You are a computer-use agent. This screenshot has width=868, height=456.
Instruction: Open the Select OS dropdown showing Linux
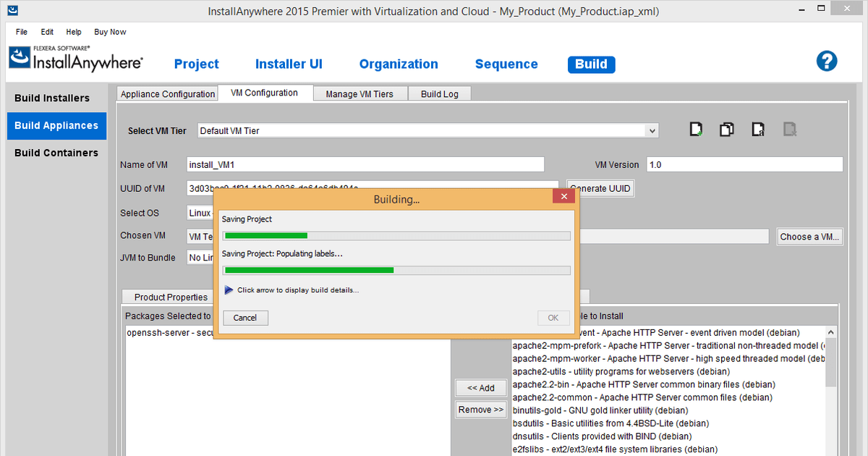coord(205,213)
